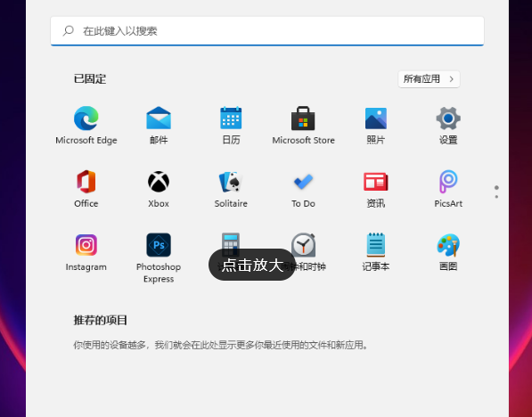Click the 推荐的项目 heading
The height and width of the screenshot is (417, 532).
[x=100, y=320]
